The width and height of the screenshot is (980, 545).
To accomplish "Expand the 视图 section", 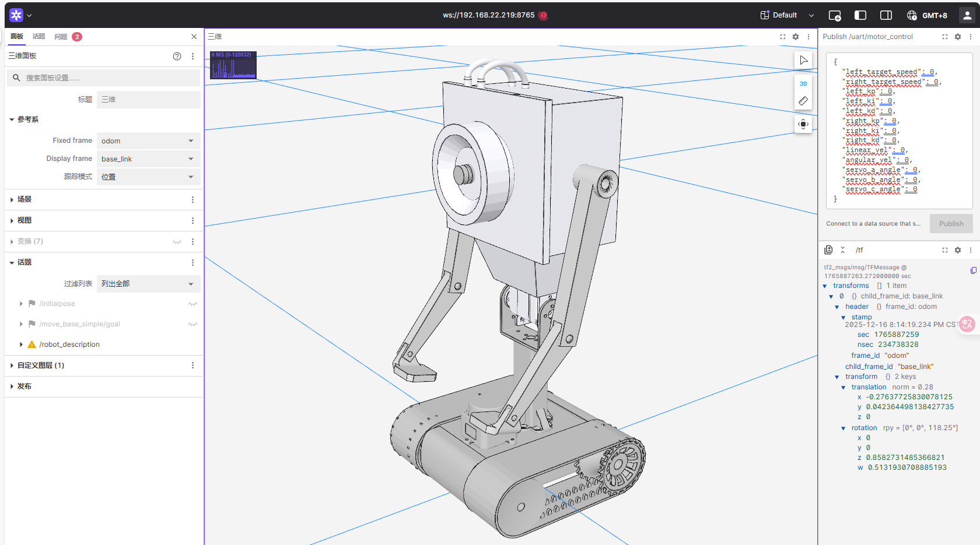I will pos(12,220).
